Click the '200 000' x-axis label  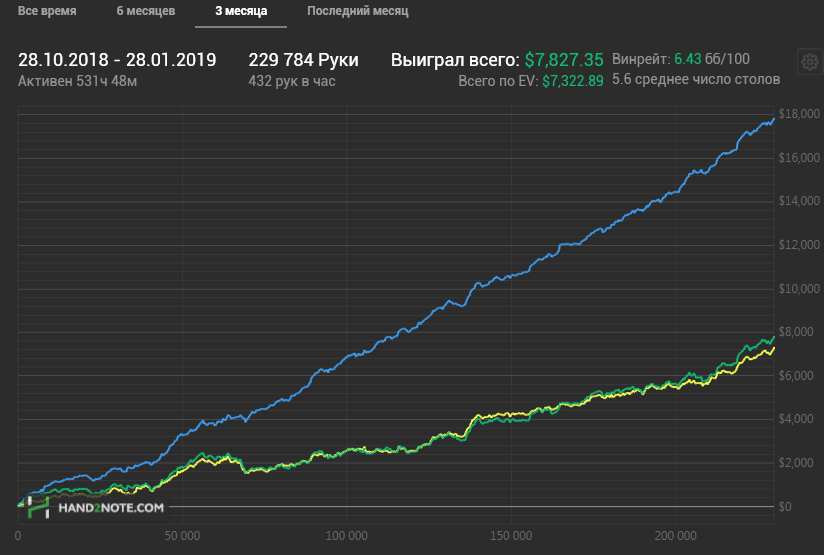(x=676, y=536)
